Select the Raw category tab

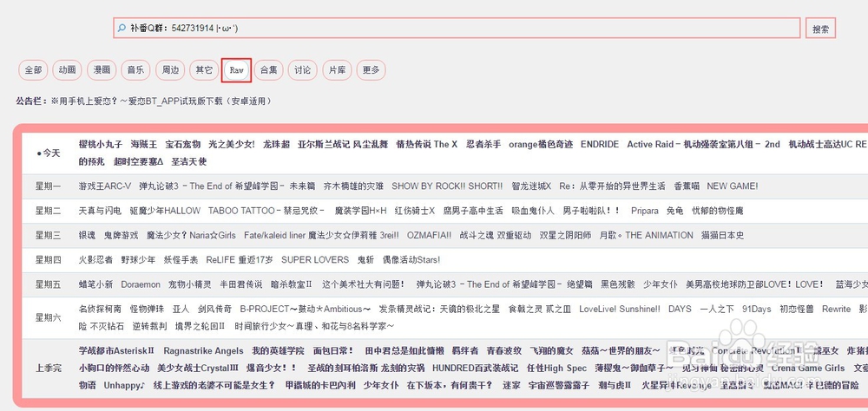tap(236, 71)
